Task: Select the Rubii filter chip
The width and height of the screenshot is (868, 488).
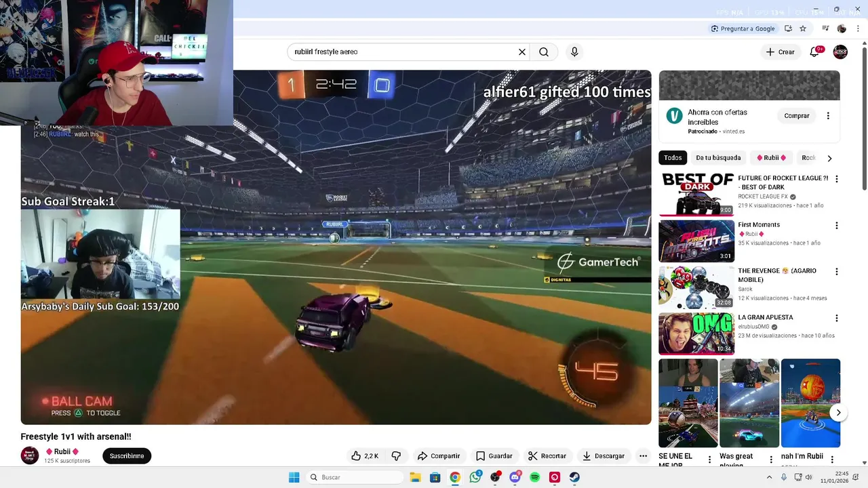Action: coord(771,158)
